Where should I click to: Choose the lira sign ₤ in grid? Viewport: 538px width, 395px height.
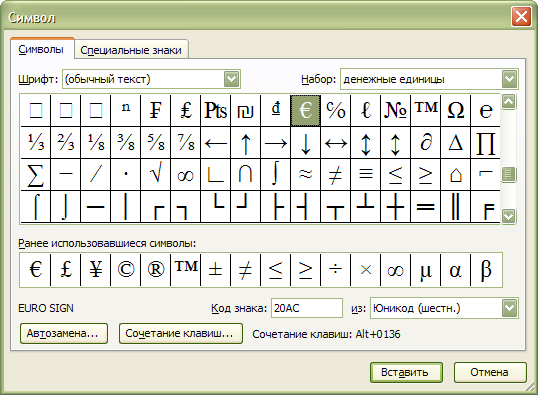coord(186,111)
